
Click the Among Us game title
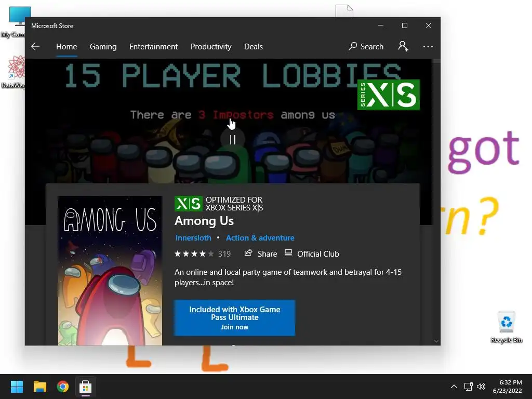(x=204, y=221)
